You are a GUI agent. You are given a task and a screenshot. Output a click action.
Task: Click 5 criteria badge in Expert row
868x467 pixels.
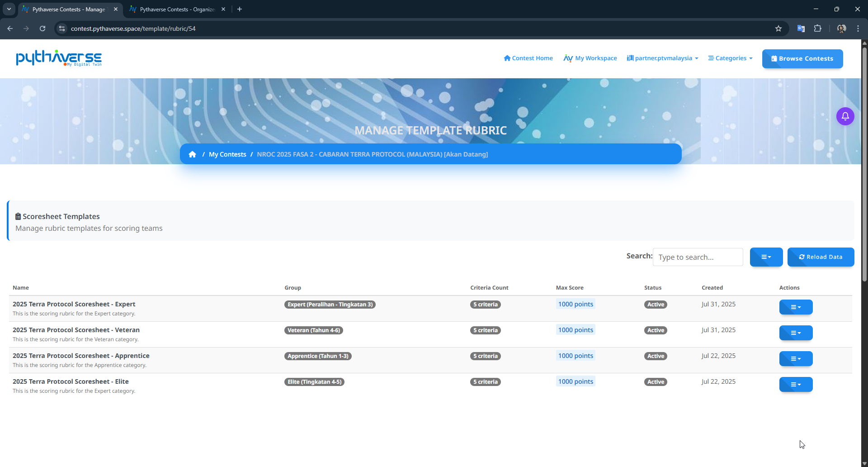tap(485, 305)
